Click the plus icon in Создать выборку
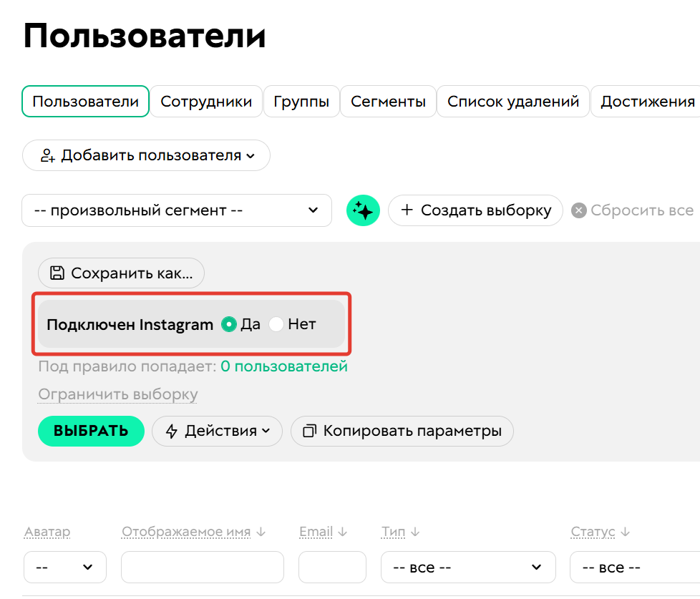The width and height of the screenshot is (700, 599). coord(407,210)
